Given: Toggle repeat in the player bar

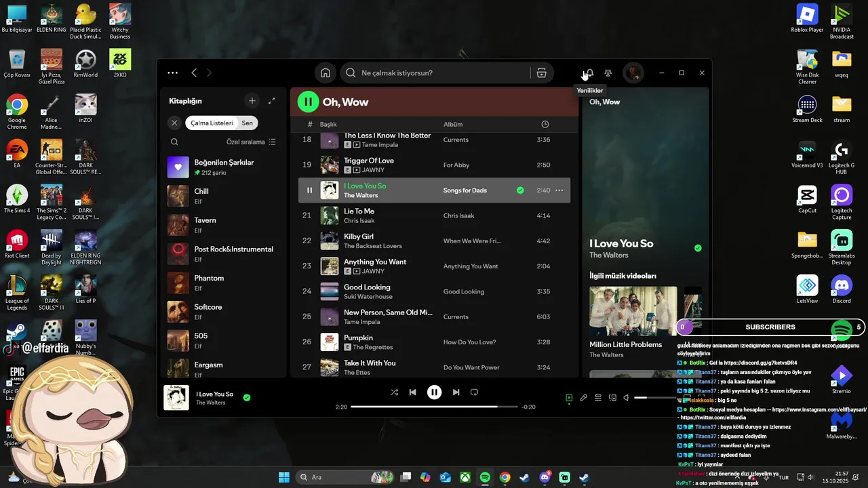Looking at the screenshot, I should click(x=475, y=392).
